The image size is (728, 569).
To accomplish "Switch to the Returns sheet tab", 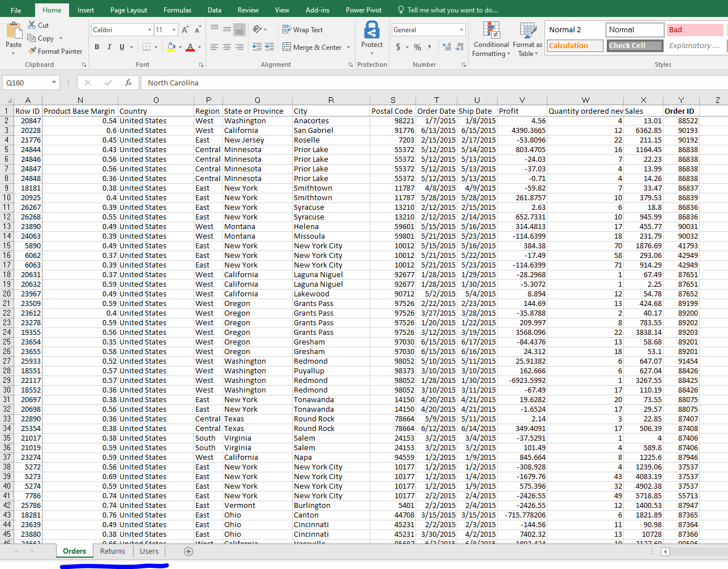I will (113, 551).
